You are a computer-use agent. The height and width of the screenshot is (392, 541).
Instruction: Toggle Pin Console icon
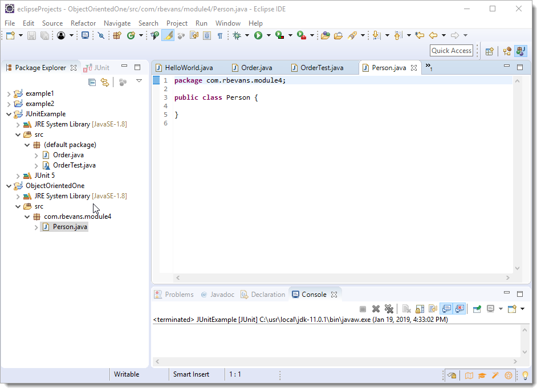[477, 309]
